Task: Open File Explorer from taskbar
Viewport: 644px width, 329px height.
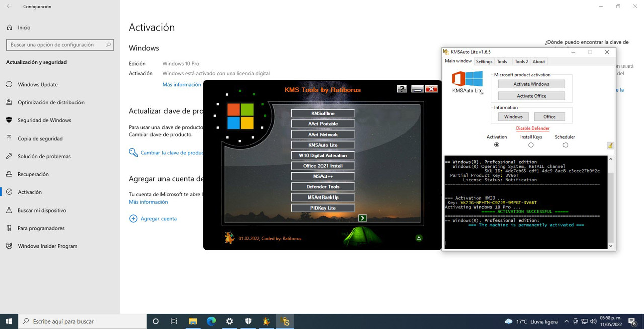Action: (193, 321)
